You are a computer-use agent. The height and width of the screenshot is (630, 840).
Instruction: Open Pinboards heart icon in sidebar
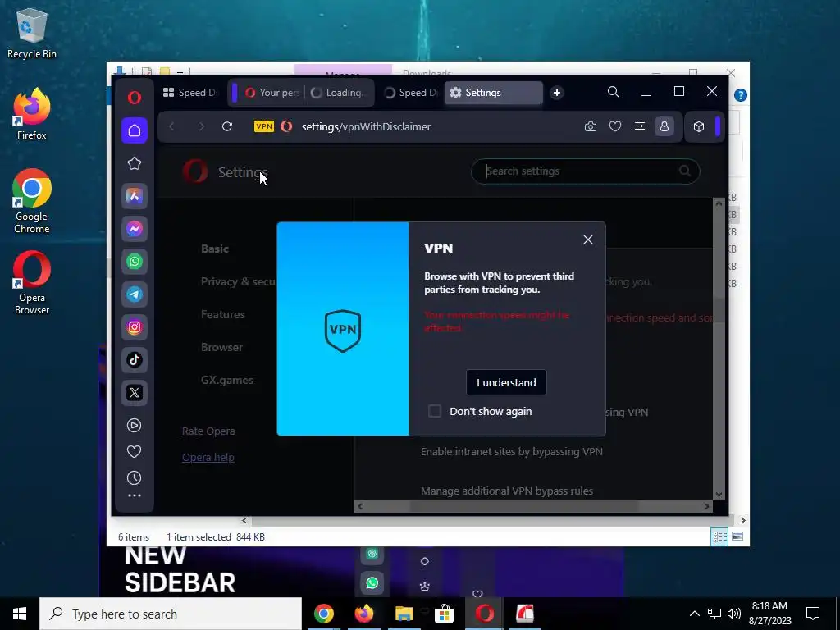coord(134,452)
